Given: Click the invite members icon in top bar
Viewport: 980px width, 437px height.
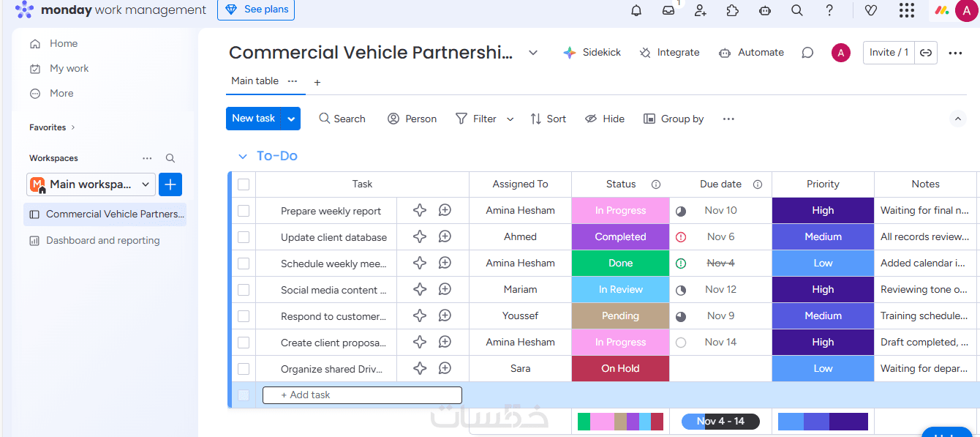Looking at the screenshot, I should point(701,10).
